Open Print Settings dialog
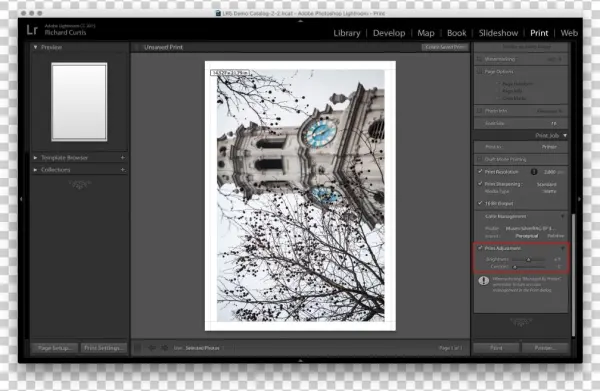This screenshot has height=391, width=600. pyautogui.click(x=103, y=348)
